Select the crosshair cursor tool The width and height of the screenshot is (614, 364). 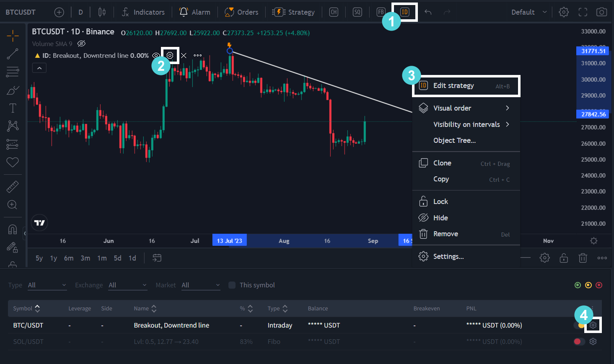coord(13,36)
